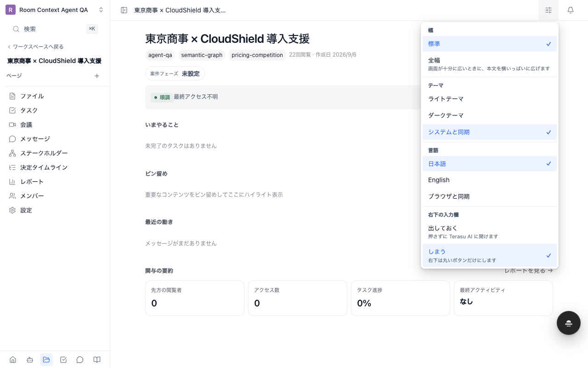Click the 最近の動き heading
The image size is (588, 368).
(x=159, y=222)
